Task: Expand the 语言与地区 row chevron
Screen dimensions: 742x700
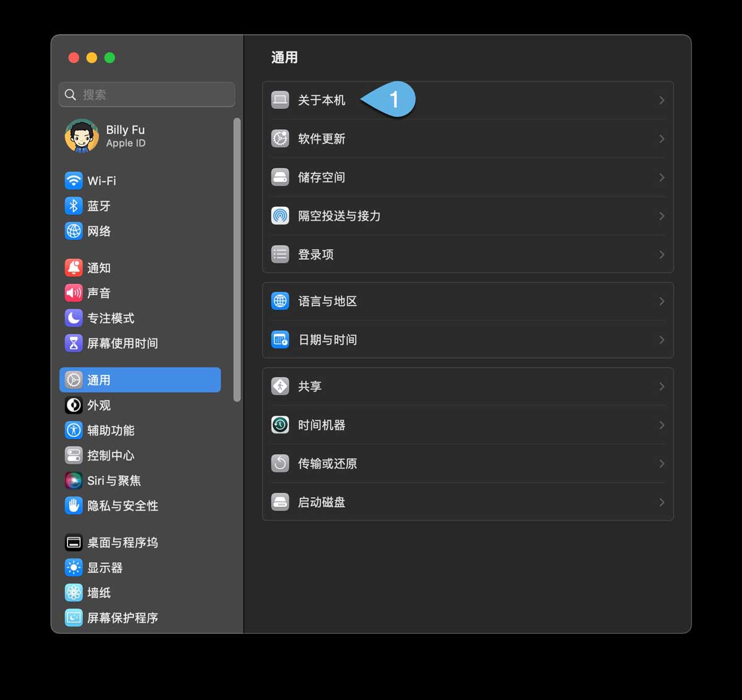Action: (x=661, y=301)
